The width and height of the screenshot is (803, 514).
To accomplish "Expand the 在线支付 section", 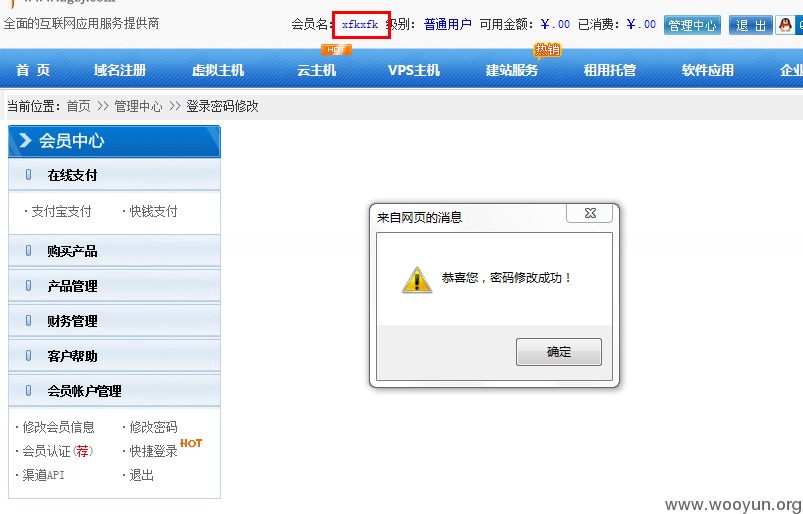I will pyautogui.click(x=114, y=175).
